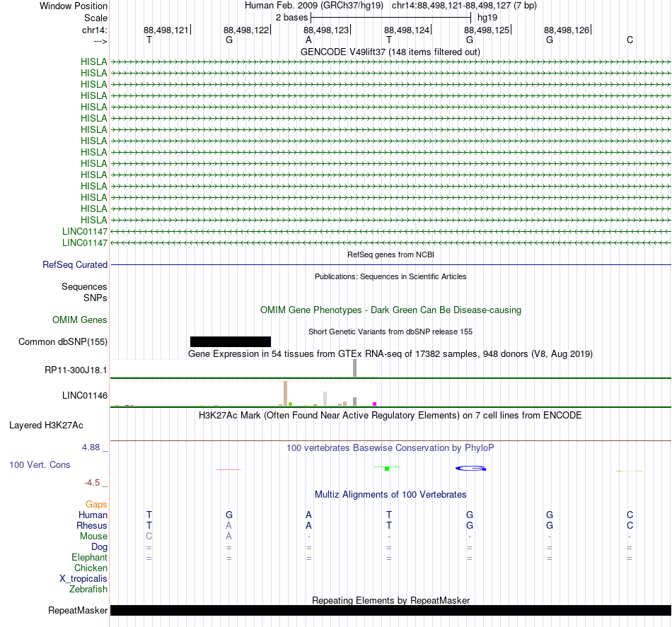672x627 pixels.
Task: Click the last HISLA transcript label above LINC01147
Action: coord(93,220)
